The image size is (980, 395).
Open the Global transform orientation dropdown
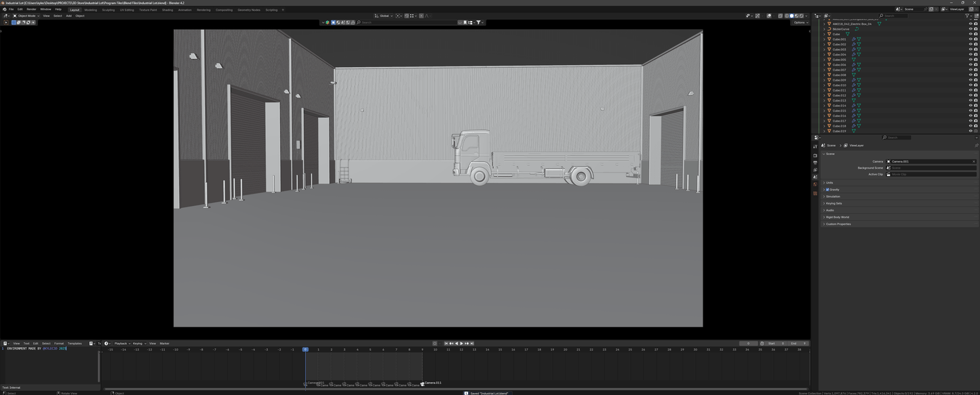pos(384,16)
